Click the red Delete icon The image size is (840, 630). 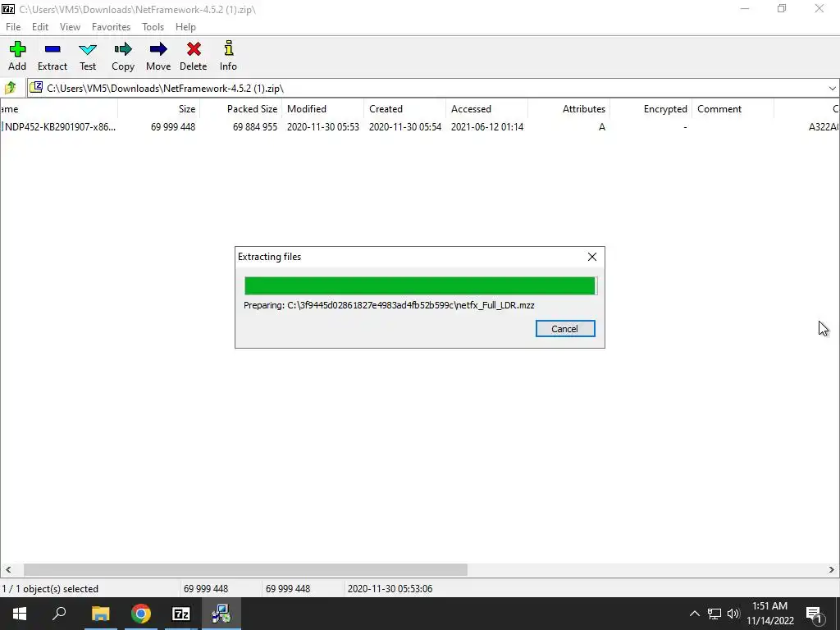coord(194,56)
